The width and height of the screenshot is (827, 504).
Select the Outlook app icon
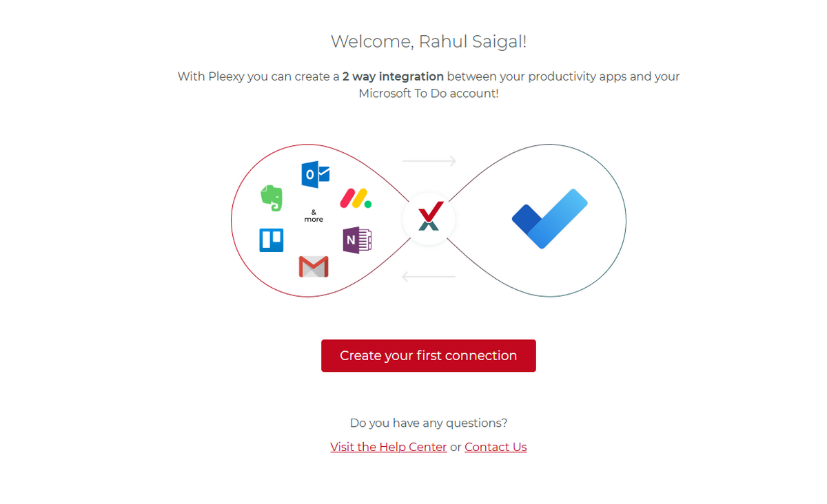point(316,174)
